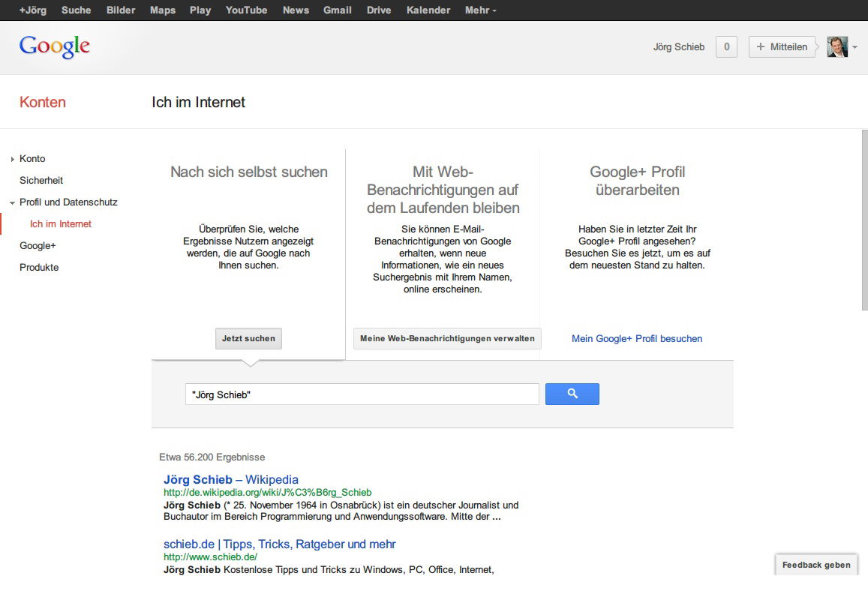Collapse Profil und Datenschutz arrow
868x591 pixels.
pos(12,202)
